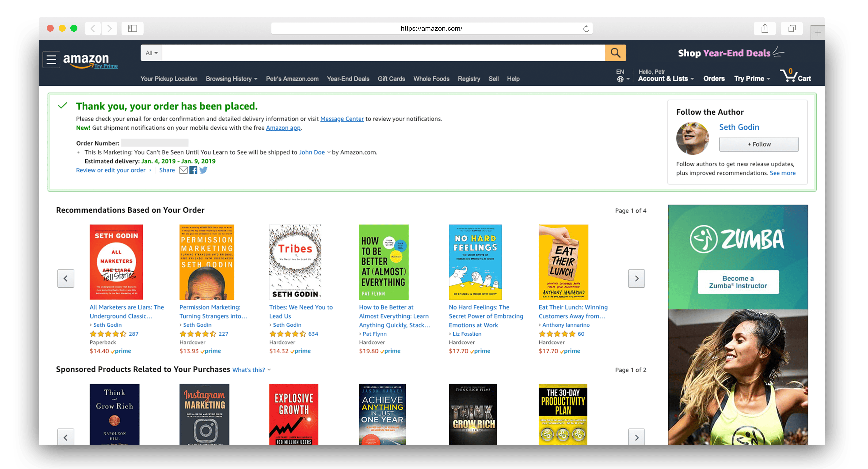Open Permission Marketing book cover
This screenshot has width=868, height=469.
[206, 262]
